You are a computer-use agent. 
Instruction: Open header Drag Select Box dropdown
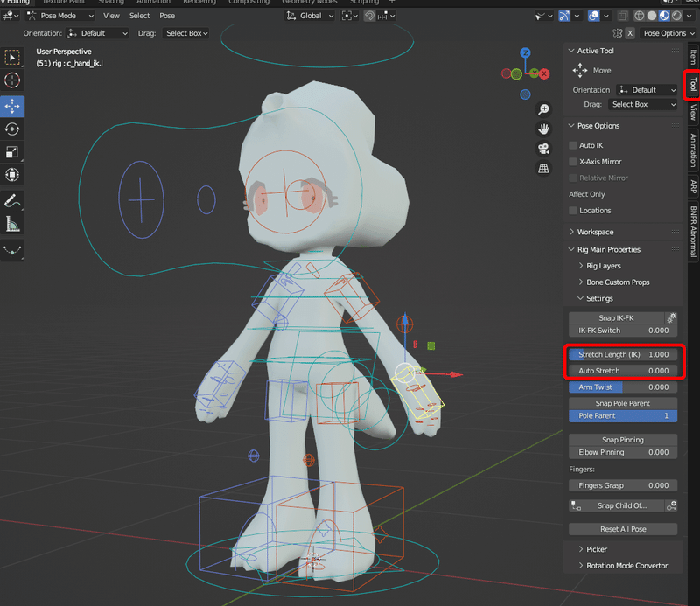tap(186, 33)
